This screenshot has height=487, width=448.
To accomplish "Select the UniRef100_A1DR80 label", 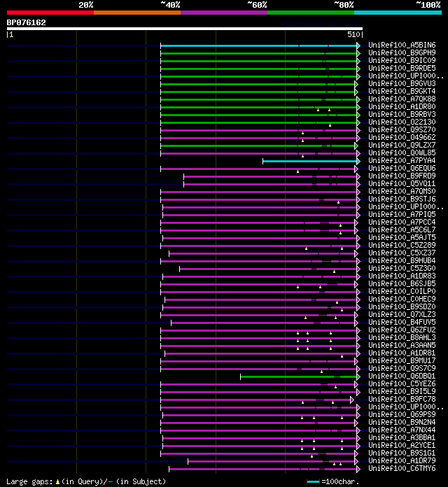I will [x=402, y=106].
